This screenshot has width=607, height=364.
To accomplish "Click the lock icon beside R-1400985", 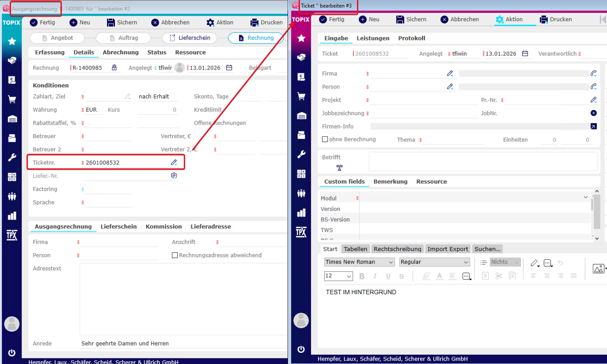I will 114,68.
